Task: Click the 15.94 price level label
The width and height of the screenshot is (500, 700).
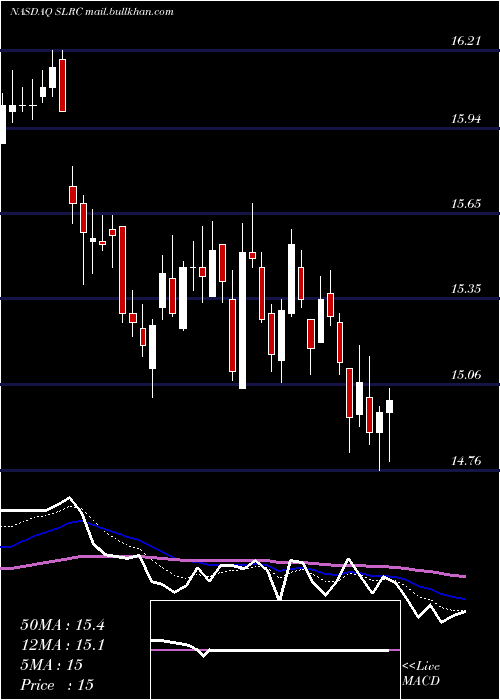Action: [x=466, y=119]
